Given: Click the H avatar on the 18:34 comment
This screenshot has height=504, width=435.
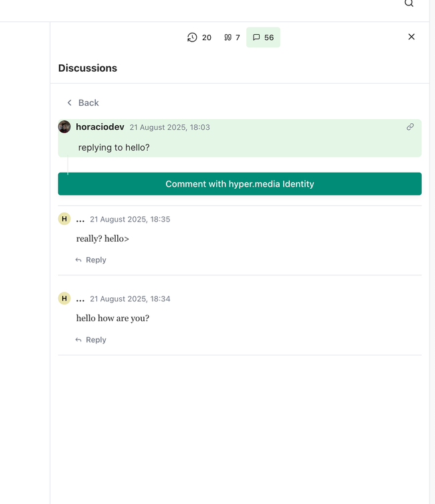Looking at the screenshot, I should click(64, 299).
